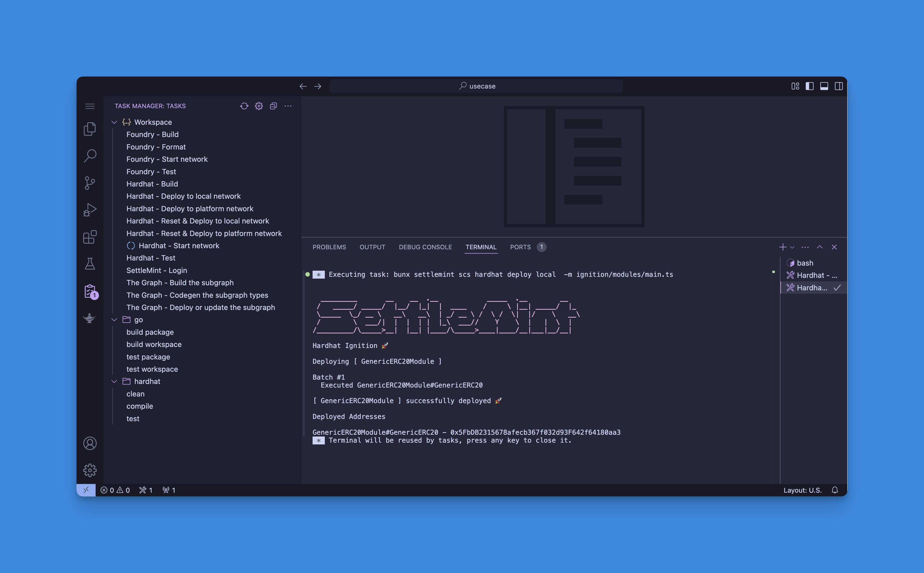Image resolution: width=924 pixels, height=573 pixels.
Task: Select the 'Hardhat - ...' terminal entry
Action: (814, 276)
